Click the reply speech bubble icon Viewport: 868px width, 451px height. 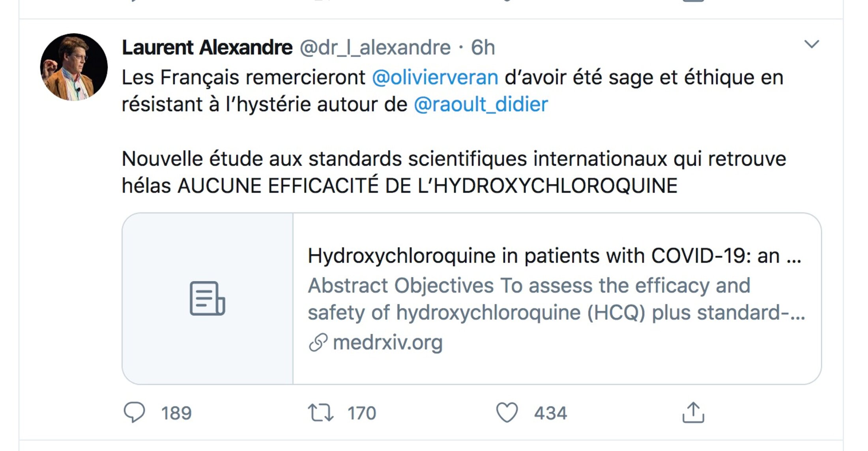135,413
